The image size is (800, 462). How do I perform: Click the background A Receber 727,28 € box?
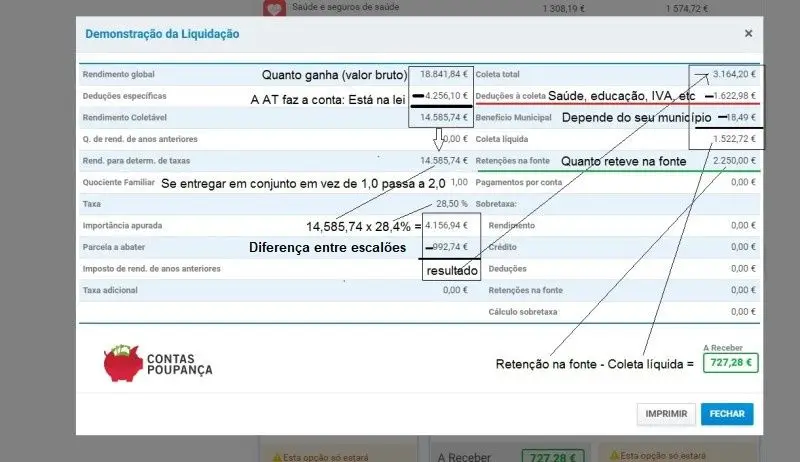click(553, 455)
